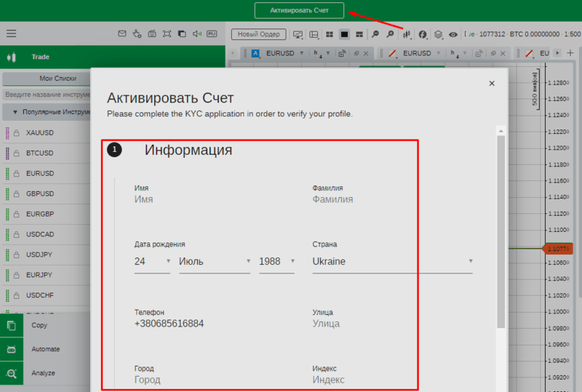Open the mail envelope icon
This screenshot has width=582, height=392.
tap(122, 33)
